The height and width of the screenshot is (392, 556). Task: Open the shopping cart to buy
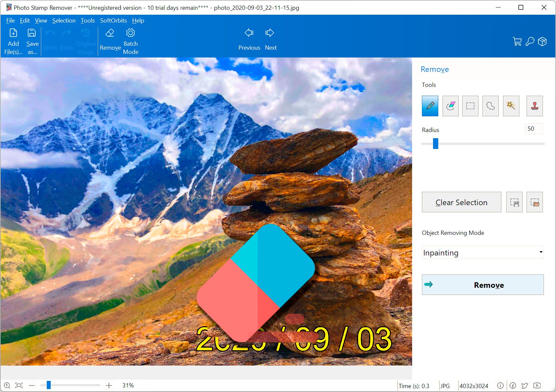point(517,41)
